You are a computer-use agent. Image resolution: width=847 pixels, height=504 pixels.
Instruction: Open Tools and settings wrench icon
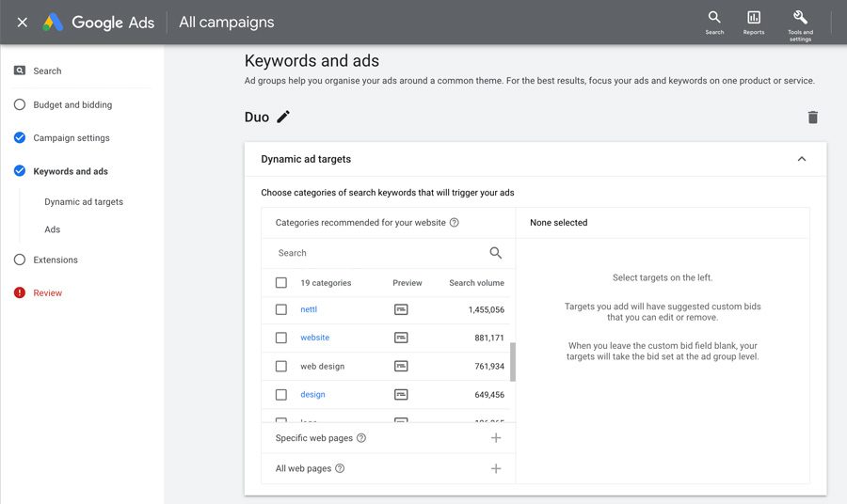(x=800, y=17)
